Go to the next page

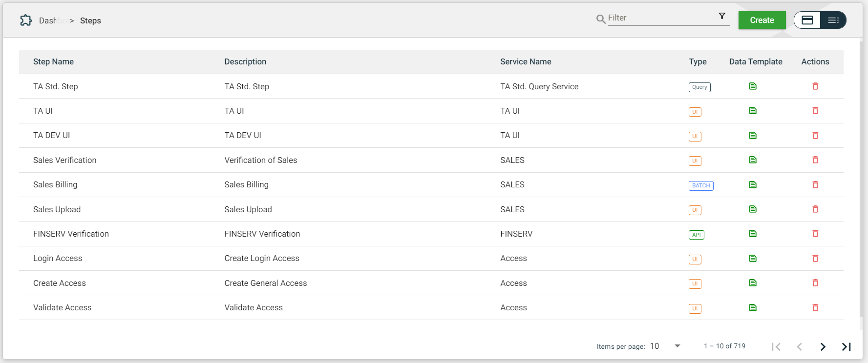click(823, 346)
